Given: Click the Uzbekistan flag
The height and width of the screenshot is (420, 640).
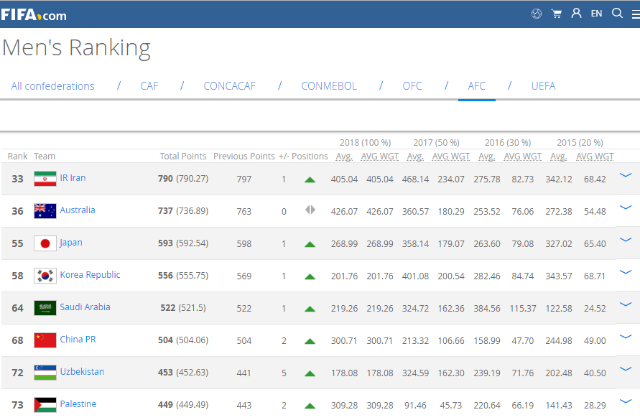Looking at the screenshot, I should point(45,373).
